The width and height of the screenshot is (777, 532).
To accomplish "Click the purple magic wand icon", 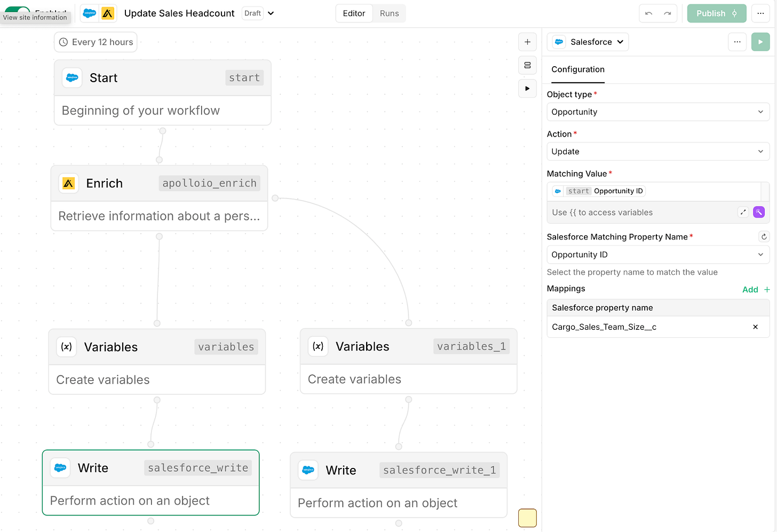I will pyautogui.click(x=759, y=212).
